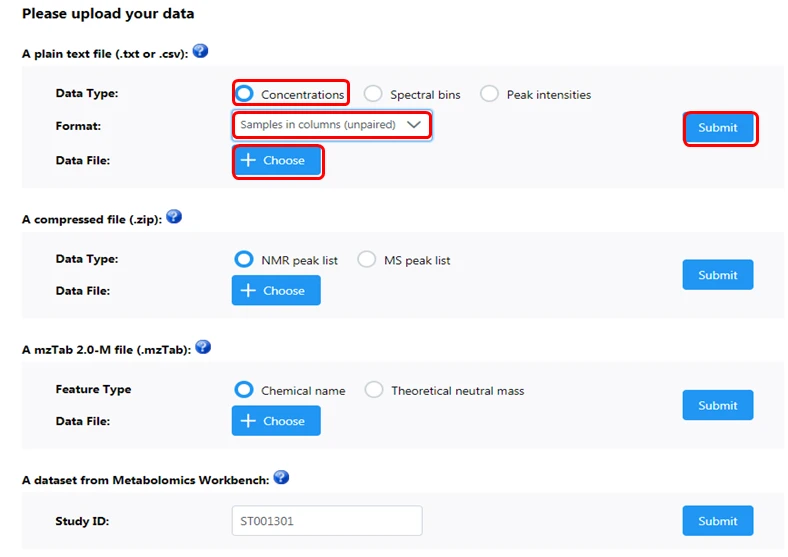Click help icon for Metabolomics Workbench dataset
Viewport: 788px width, 557px height.
281,477
